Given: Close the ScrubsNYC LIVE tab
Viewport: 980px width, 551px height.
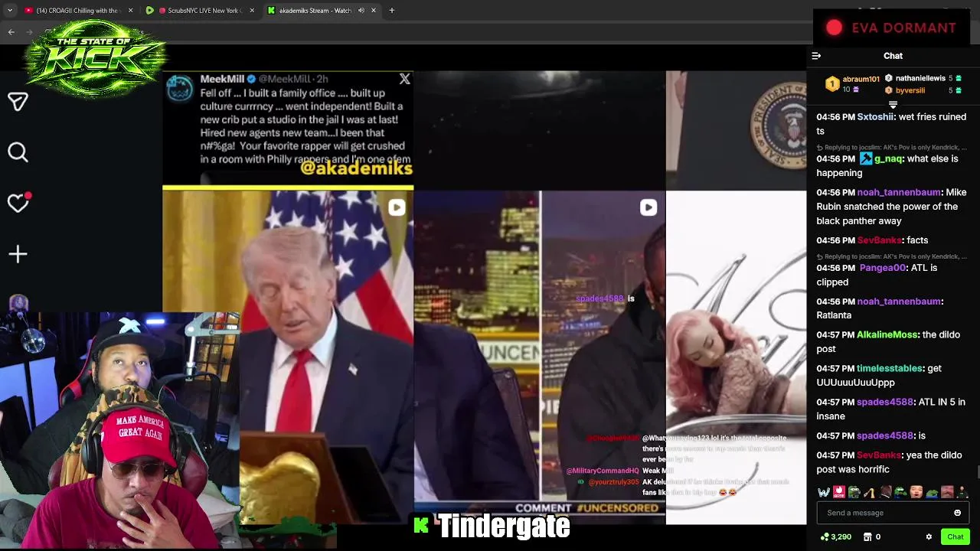Looking at the screenshot, I should pos(252,11).
